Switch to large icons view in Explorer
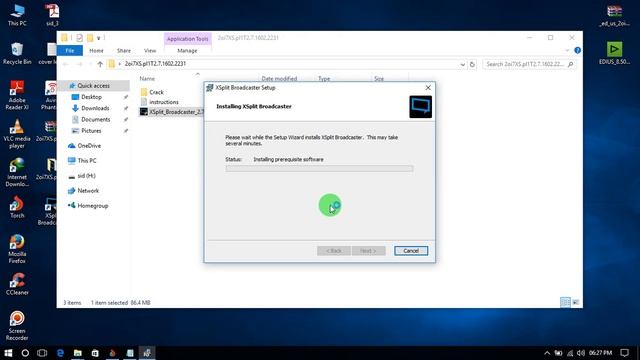The height and width of the screenshot is (360, 640). coord(576,302)
